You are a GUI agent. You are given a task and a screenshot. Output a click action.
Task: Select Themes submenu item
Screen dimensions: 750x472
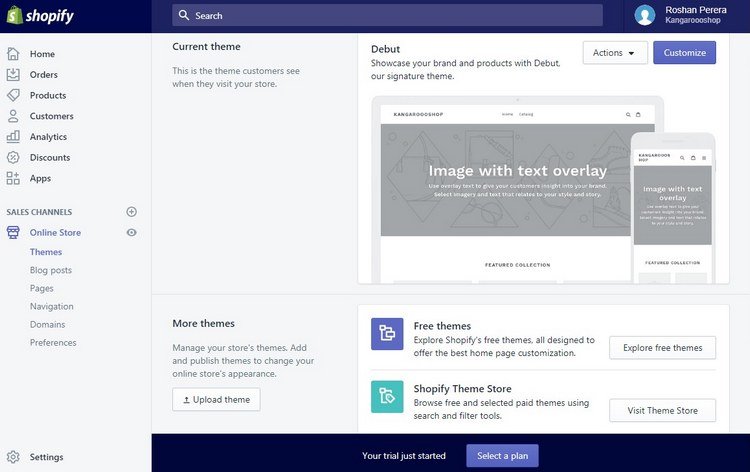tap(46, 252)
